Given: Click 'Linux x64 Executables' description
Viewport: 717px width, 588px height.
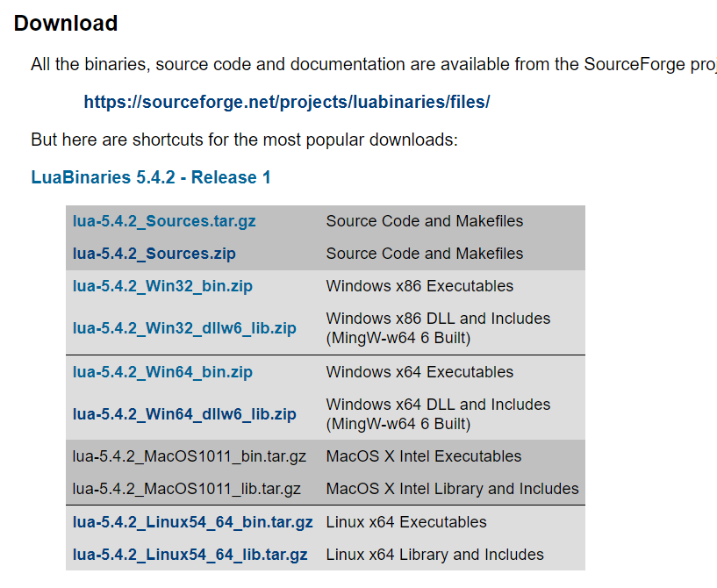Looking at the screenshot, I should point(406,522).
